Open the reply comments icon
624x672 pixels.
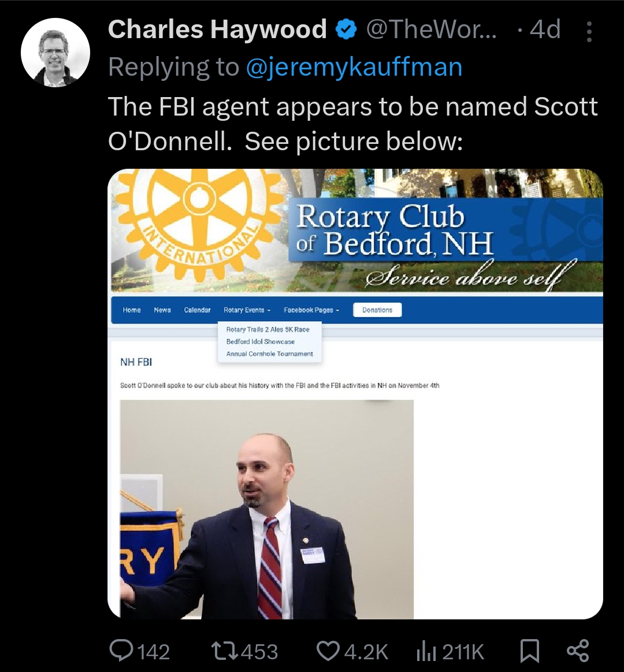[x=122, y=651]
